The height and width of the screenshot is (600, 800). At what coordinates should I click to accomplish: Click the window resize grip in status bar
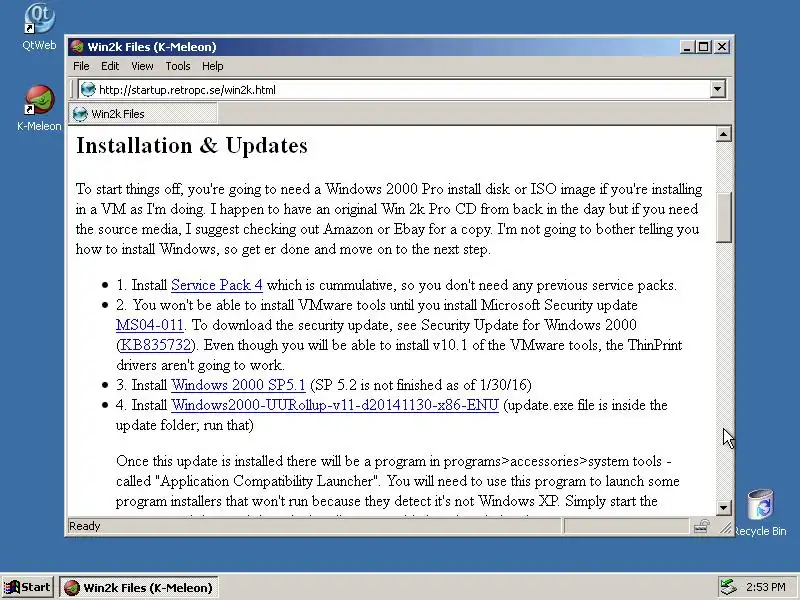725,528
